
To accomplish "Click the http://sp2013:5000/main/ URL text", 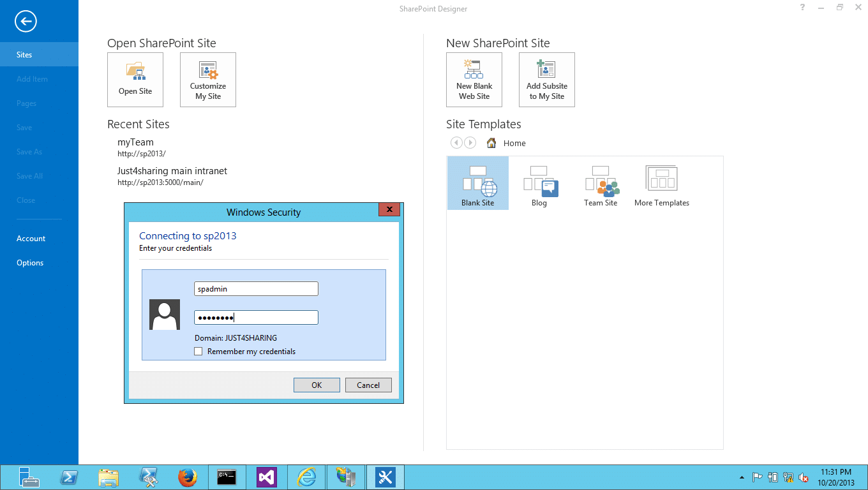I will click(160, 182).
